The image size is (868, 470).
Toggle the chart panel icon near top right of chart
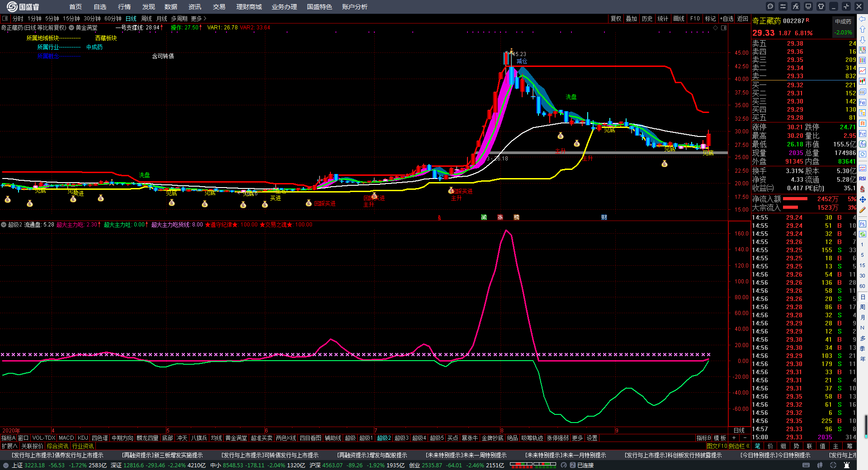724,28
